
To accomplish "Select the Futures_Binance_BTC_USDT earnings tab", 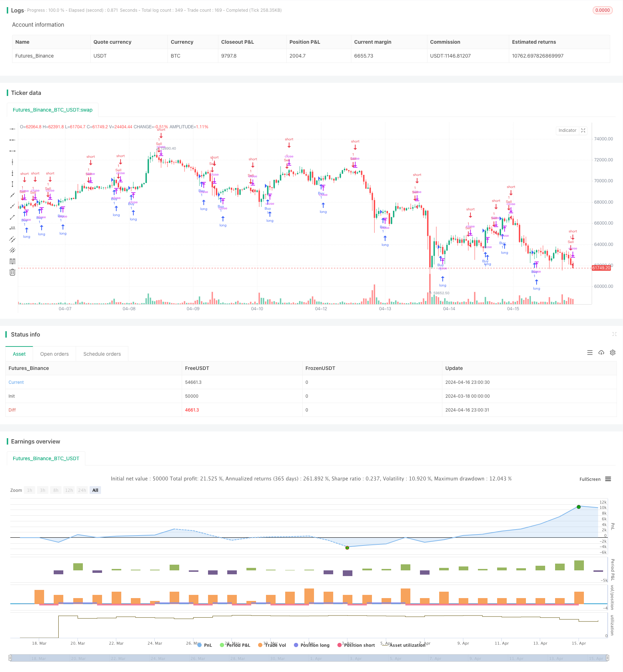I will coord(46,458).
